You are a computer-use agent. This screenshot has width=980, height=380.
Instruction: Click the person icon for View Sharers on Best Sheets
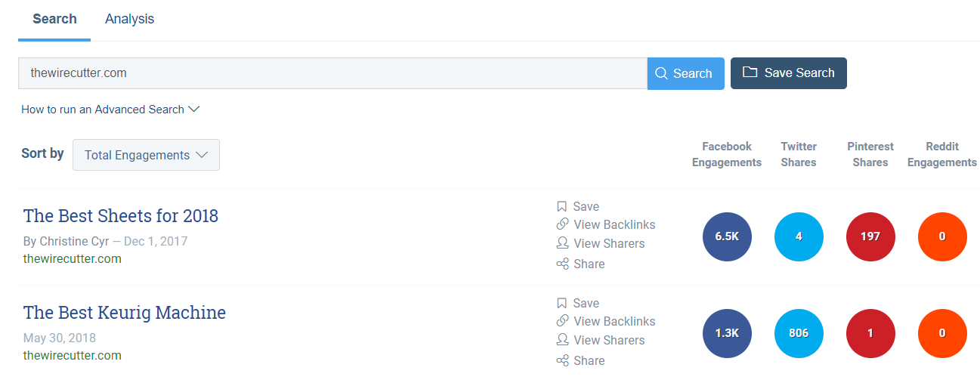coord(562,243)
